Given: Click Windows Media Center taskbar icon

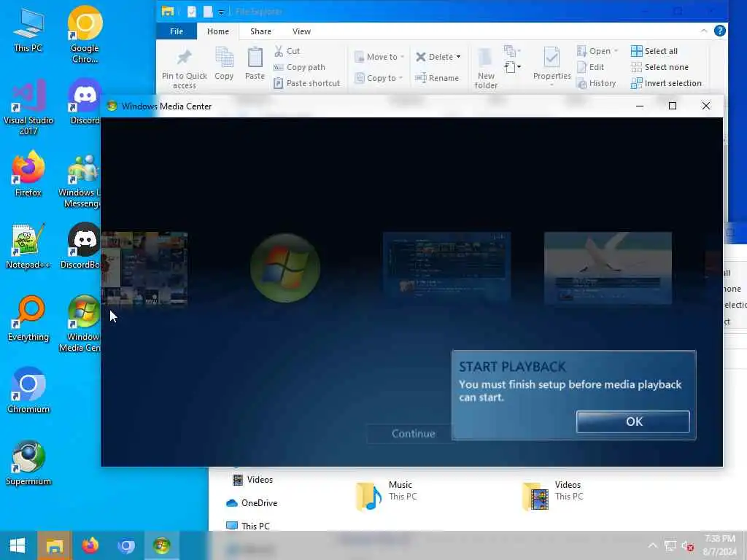Looking at the screenshot, I should (161, 545).
